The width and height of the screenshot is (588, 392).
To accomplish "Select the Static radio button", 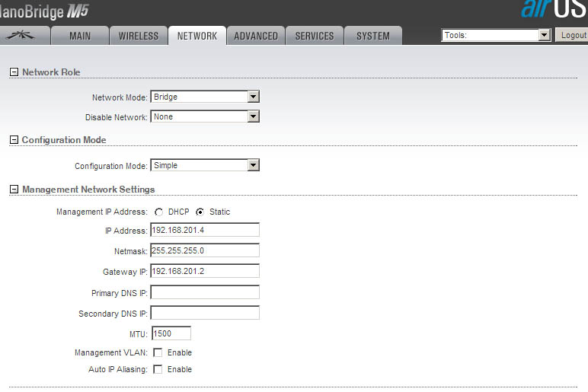I will pyautogui.click(x=200, y=212).
